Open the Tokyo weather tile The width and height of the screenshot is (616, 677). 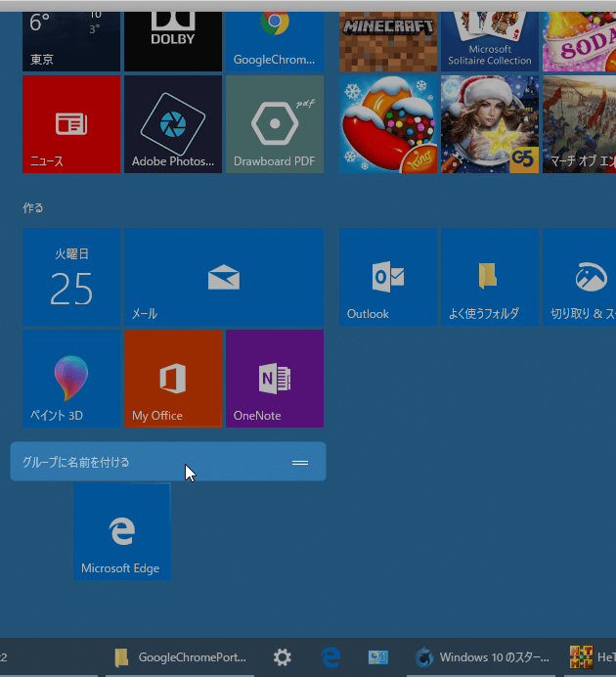point(71,41)
